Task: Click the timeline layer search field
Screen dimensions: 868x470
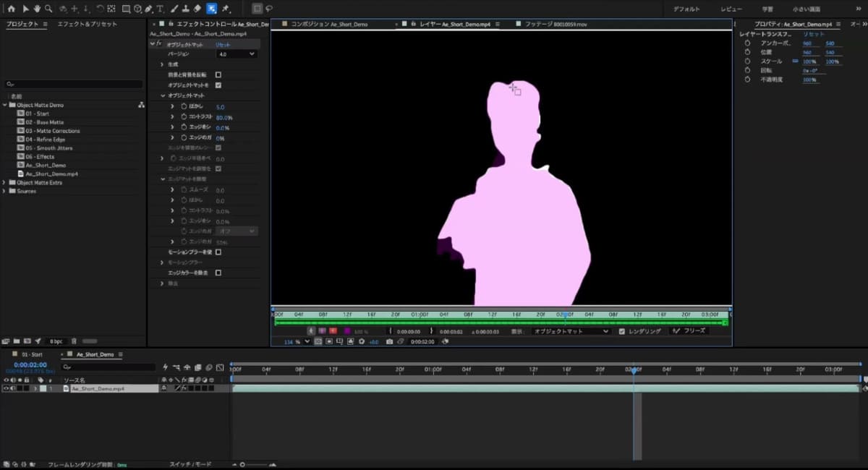Action: [x=109, y=367]
